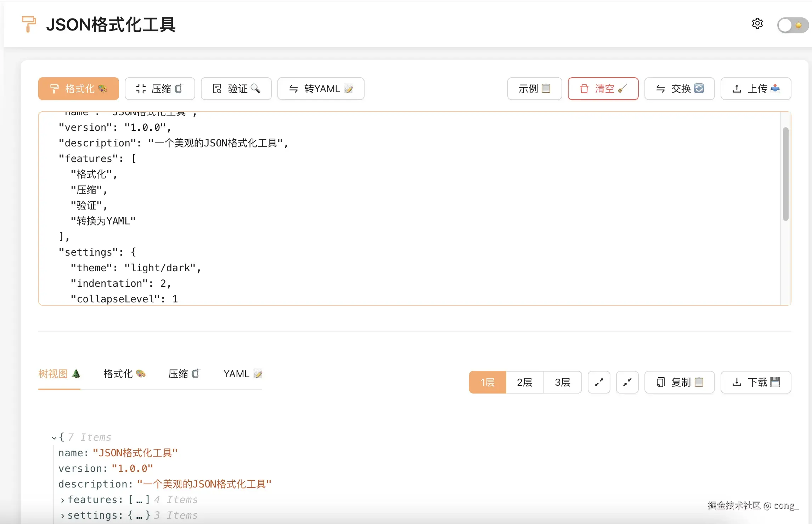Toggle the light/dark theme switch
The image size is (812, 524).
pos(792,25)
